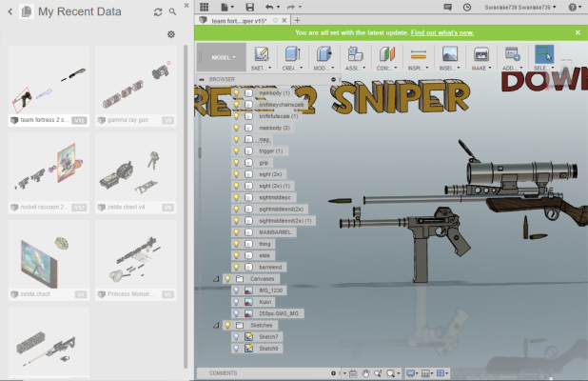Open the Help menu dropdown

click(575, 7)
